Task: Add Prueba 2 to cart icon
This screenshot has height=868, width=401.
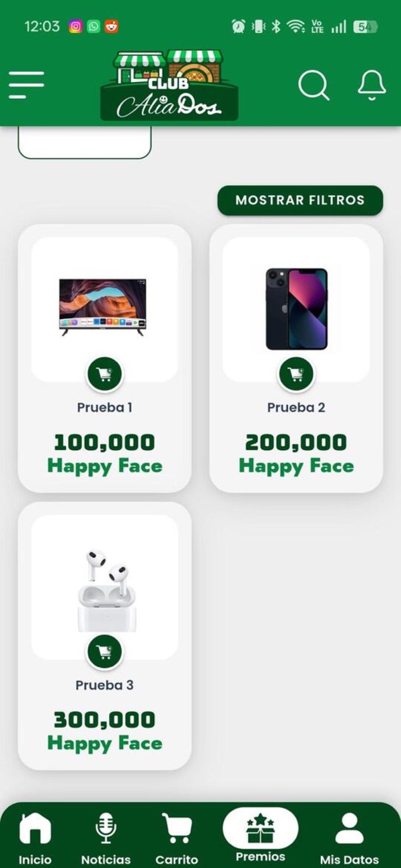Action: point(296,374)
